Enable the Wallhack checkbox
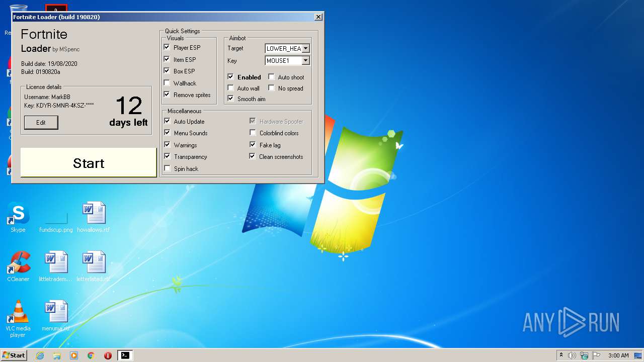644x362 pixels. pos(167,83)
